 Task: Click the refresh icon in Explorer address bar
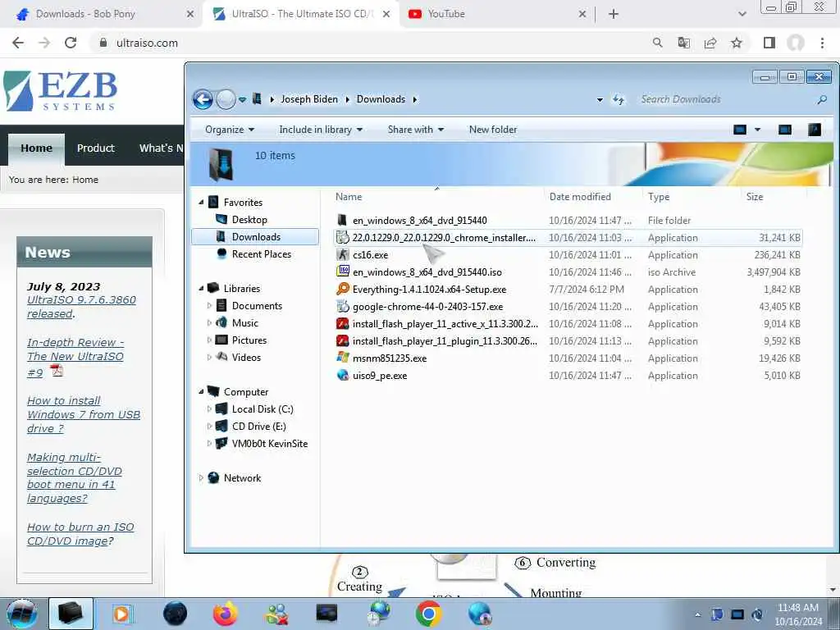(619, 99)
